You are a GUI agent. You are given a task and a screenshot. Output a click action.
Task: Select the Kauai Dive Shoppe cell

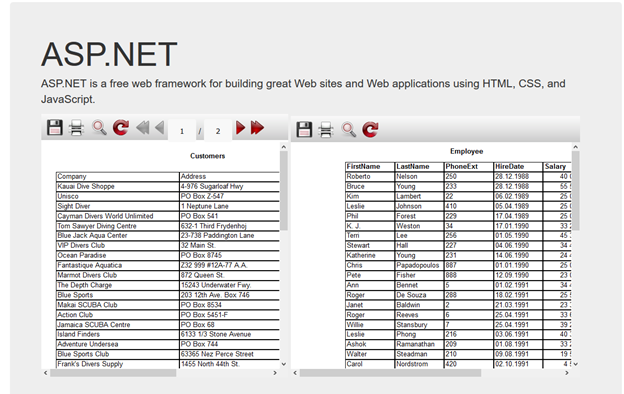pos(118,186)
